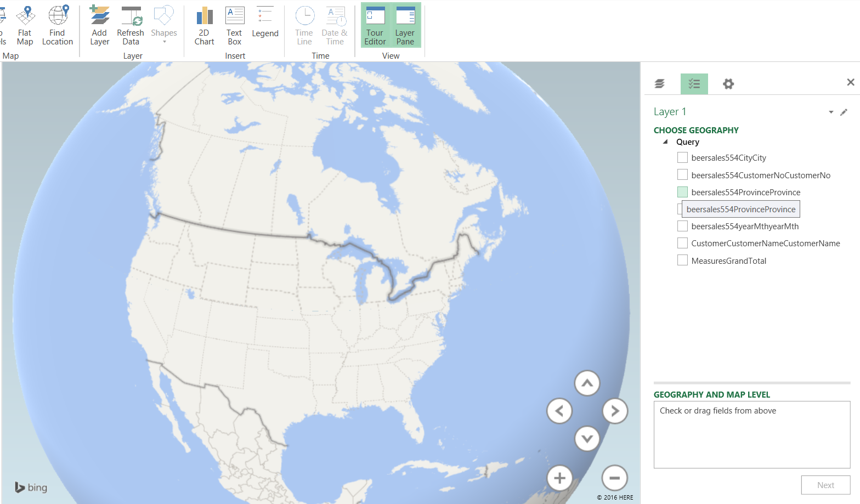Image resolution: width=860 pixels, height=504 pixels.
Task: Select the Query group label
Action: point(688,142)
